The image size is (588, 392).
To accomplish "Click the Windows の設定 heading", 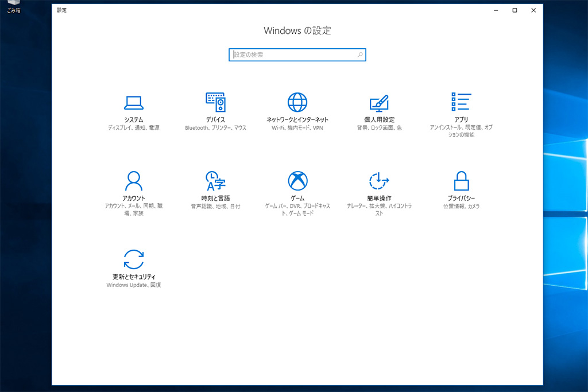I will [x=297, y=30].
